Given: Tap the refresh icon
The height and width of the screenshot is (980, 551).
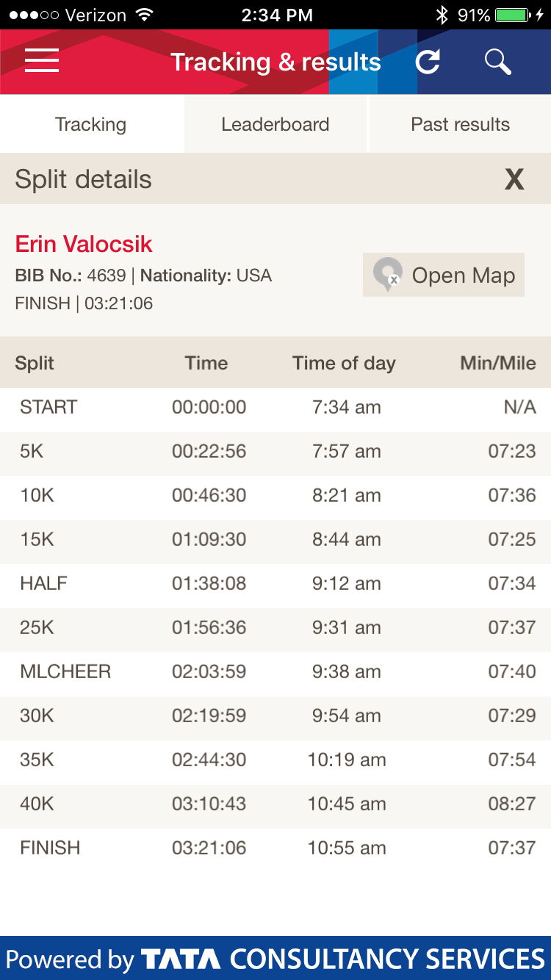Looking at the screenshot, I should (428, 62).
